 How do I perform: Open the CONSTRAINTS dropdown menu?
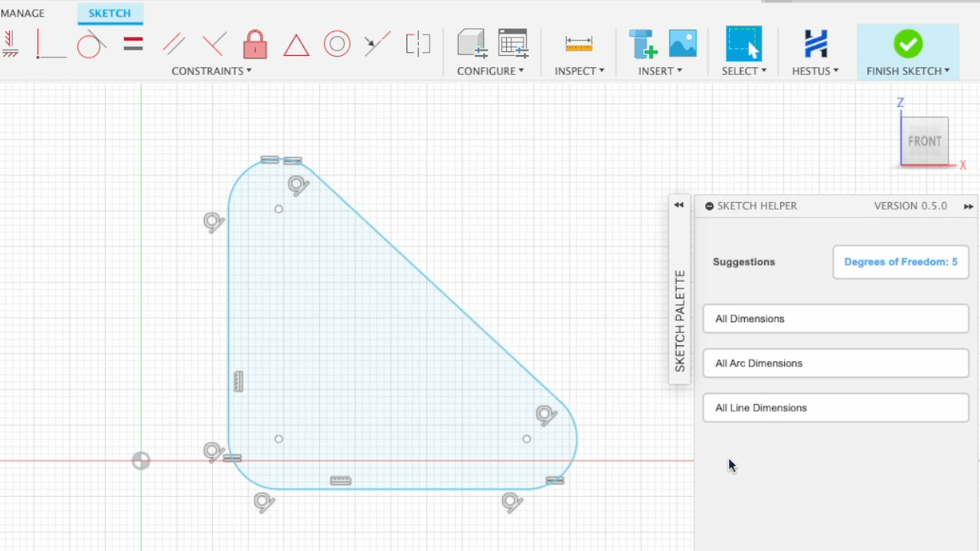point(211,71)
